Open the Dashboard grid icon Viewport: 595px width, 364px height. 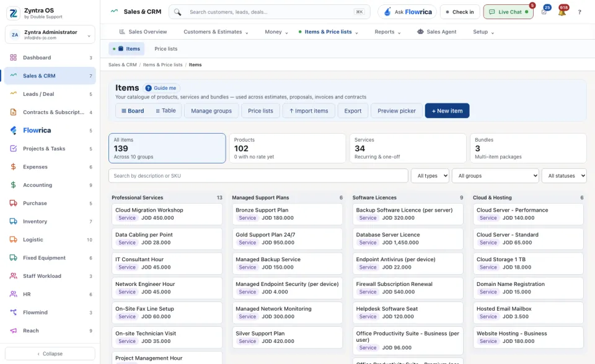[x=13, y=58]
